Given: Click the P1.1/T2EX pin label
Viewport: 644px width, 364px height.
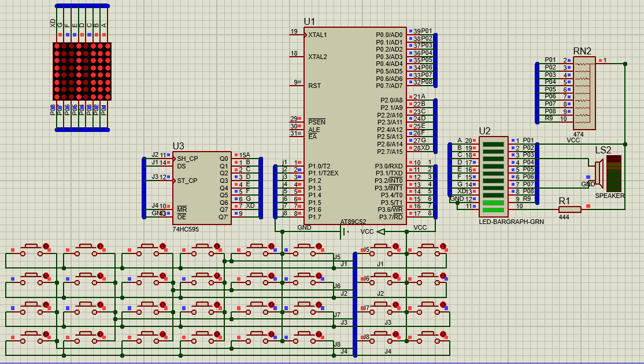Looking at the screenshot, I should click(324, 173).
